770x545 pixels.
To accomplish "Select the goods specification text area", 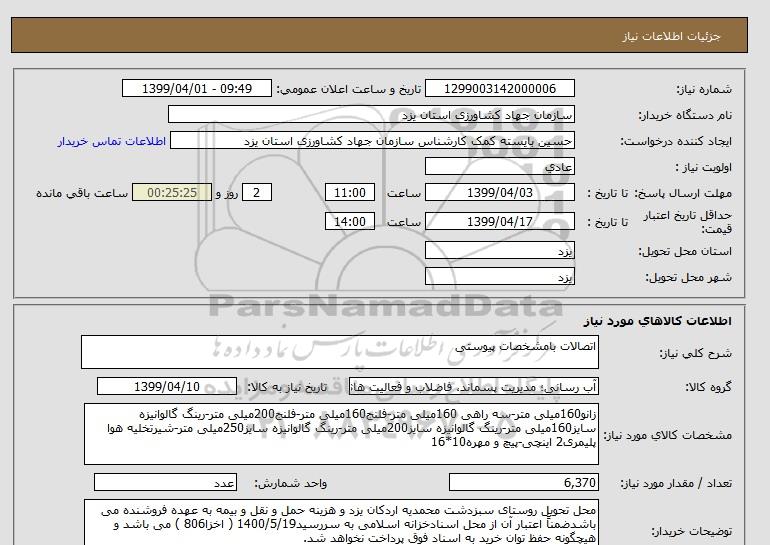I will coord(341,434).
